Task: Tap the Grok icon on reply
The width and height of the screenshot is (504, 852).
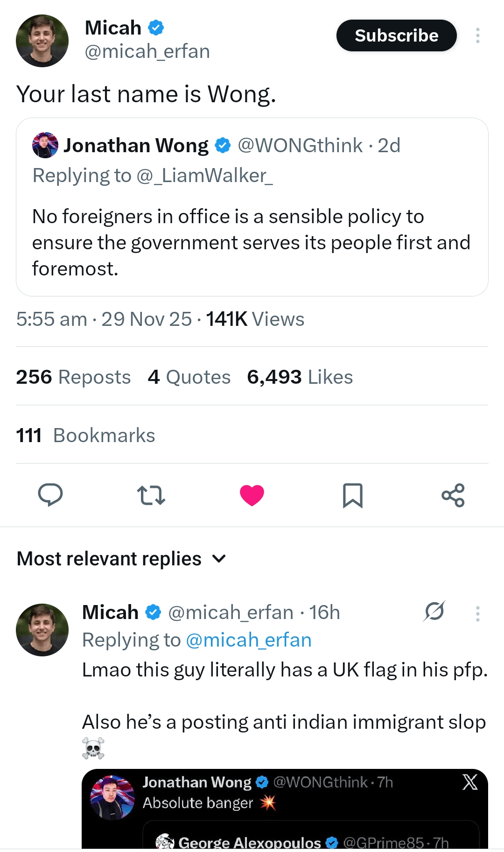Action: pyautogui.click(x=434, y=611)
